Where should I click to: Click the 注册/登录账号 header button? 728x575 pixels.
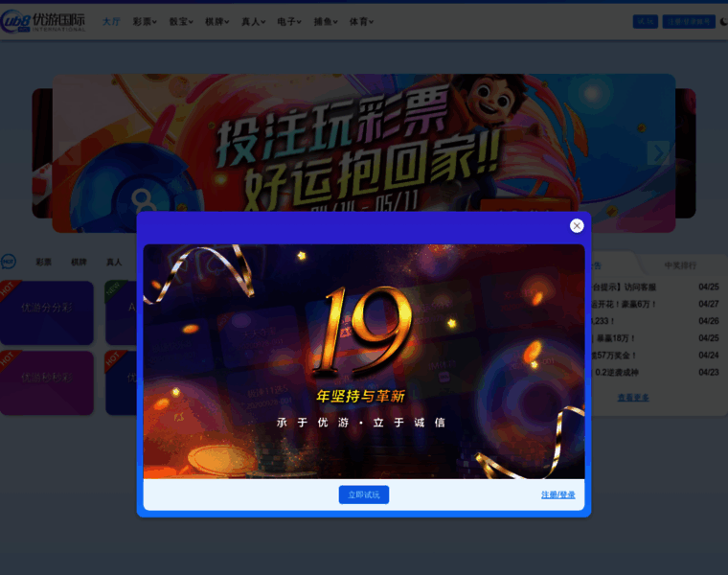coord(689,21)
